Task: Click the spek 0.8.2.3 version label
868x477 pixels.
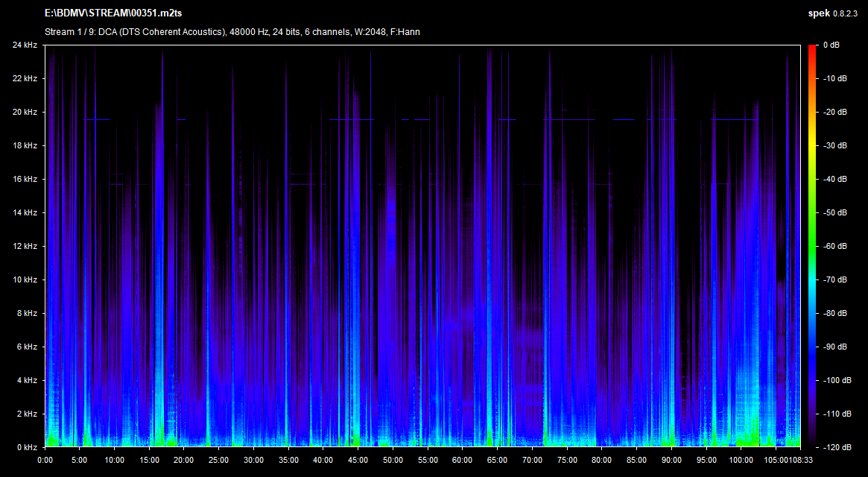Action: pyautogui.click(x=833, y=13)
